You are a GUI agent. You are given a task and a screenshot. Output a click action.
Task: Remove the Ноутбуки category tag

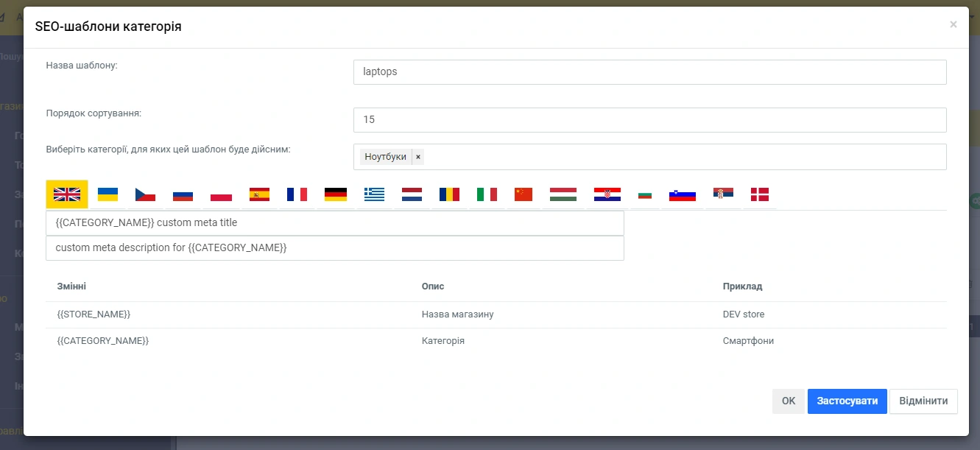[418, 157]
